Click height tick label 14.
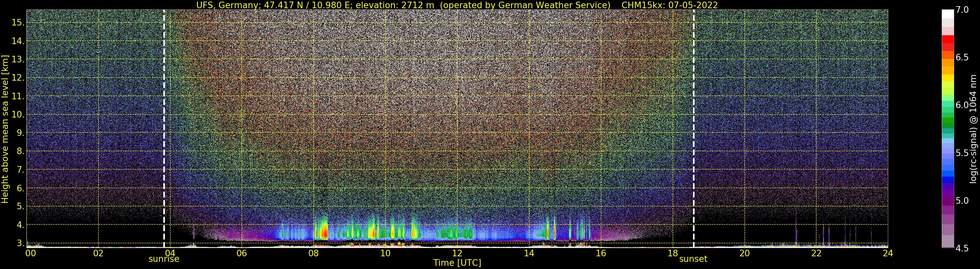 pos(18,41)
